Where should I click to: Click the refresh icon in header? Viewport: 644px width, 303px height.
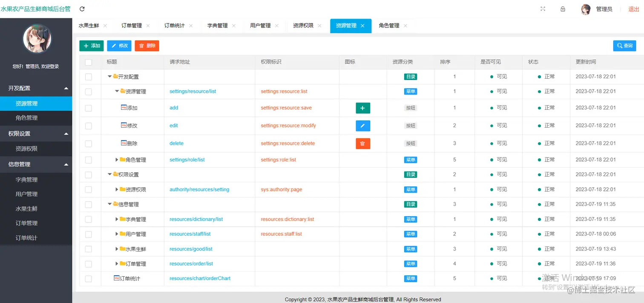click(x=82, y=9)
